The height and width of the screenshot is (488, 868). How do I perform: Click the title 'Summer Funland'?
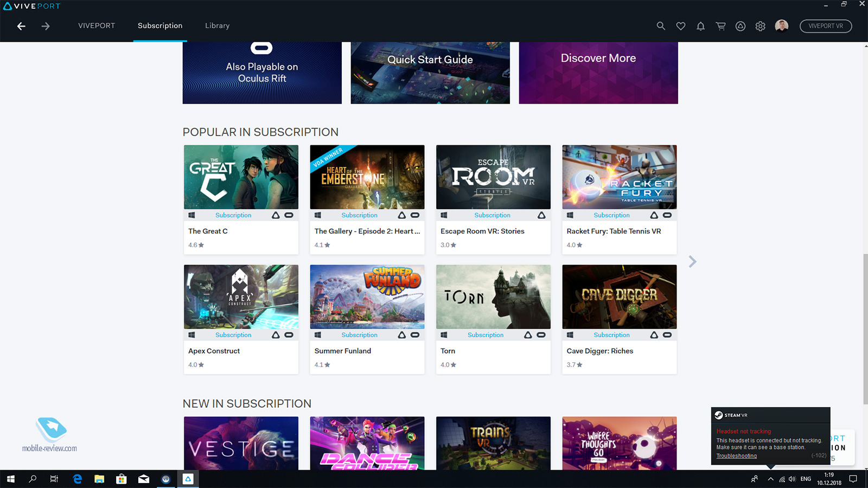343,351
